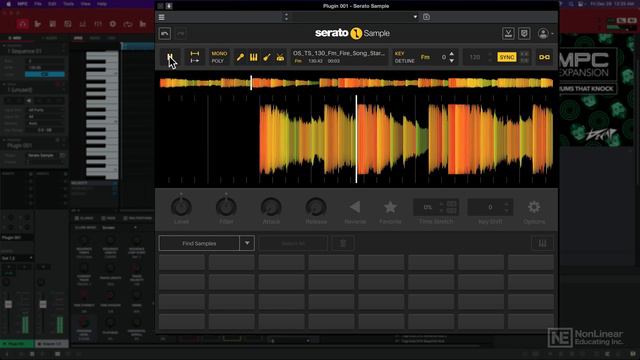Click the download icon in Serato header
Image resolution: width=640 pixels, height=360 pixels.
pos(508,33)
